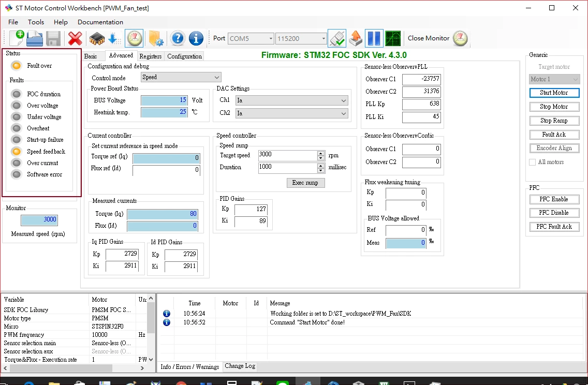Click the PFC Fault Ack button
Screen dimensions: 588x385
point(554,227)
